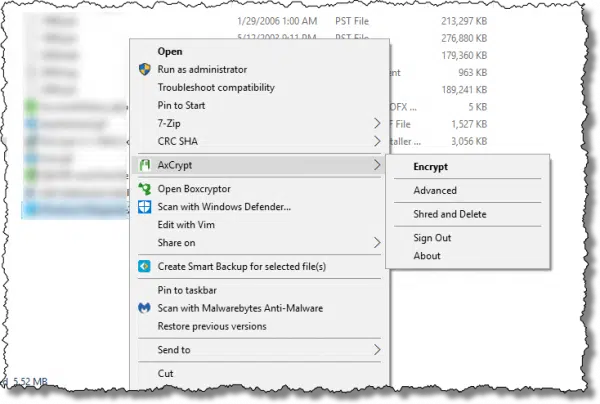
Task: Expand the 7-Zip submenu arrow
Action: click(377, 123)
